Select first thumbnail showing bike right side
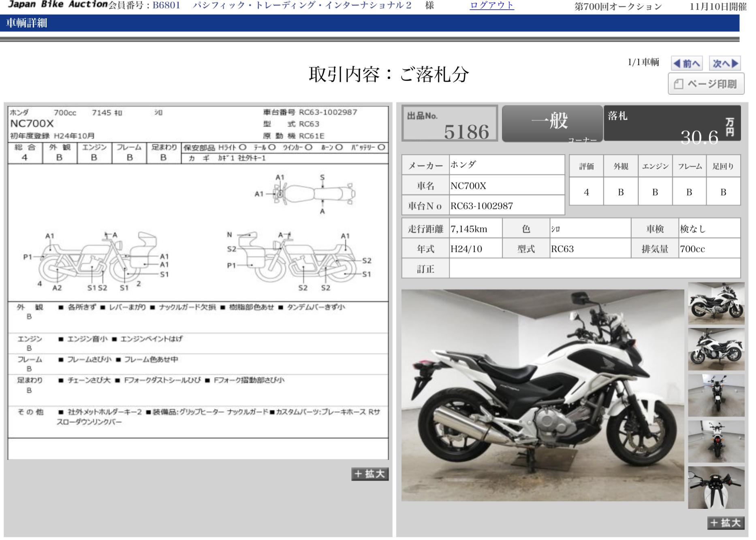The image size is (756, 540). pos(716,304)
